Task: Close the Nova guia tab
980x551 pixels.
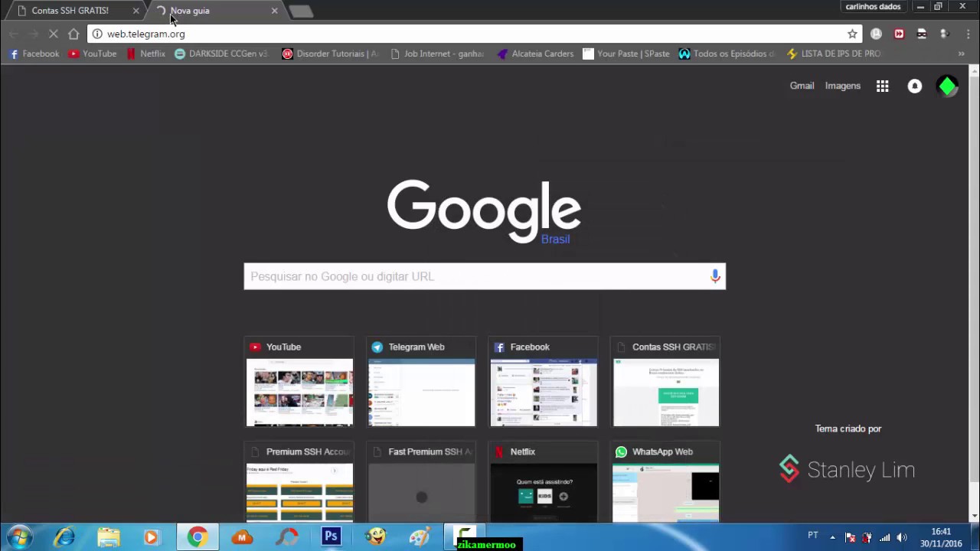Action: click(274, 11)
